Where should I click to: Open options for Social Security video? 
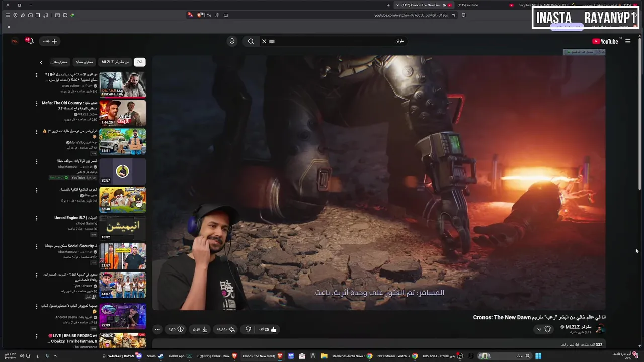[36, 246]
